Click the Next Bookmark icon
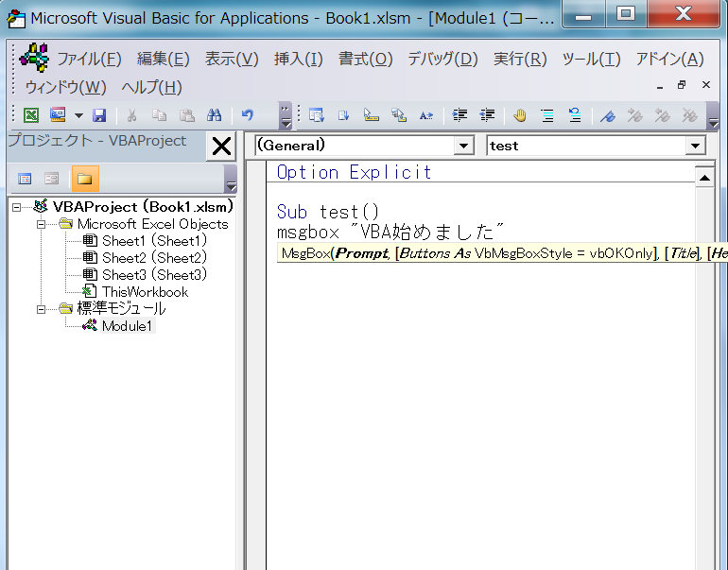Viewport: 728px width, 570px height. (x=635, y=115)
